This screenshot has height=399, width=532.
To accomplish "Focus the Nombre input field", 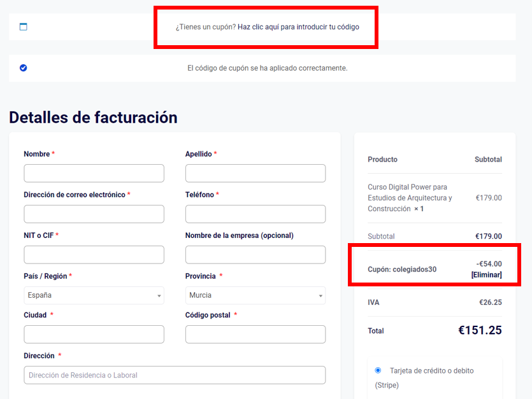I will (x=94, y=173).
